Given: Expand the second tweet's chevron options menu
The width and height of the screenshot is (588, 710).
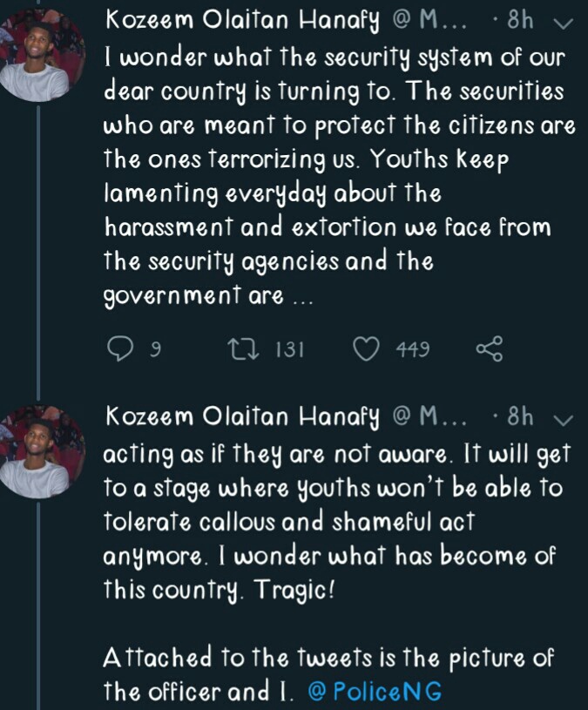Looking at the screenshot, I should pos(564,419).
